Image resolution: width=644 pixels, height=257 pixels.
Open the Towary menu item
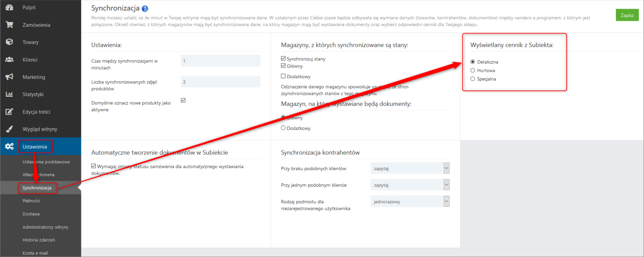[41, 42]
